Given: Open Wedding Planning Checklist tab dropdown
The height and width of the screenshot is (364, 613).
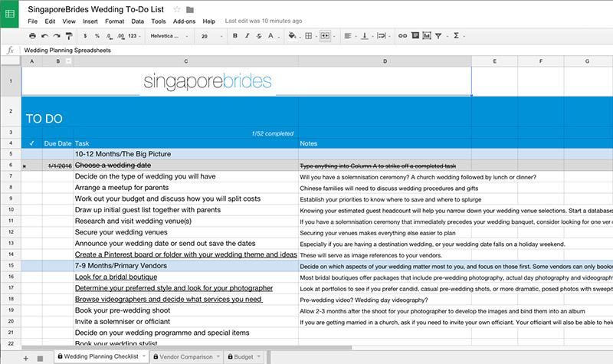Looking at the screenshot, I should [144, 356].
